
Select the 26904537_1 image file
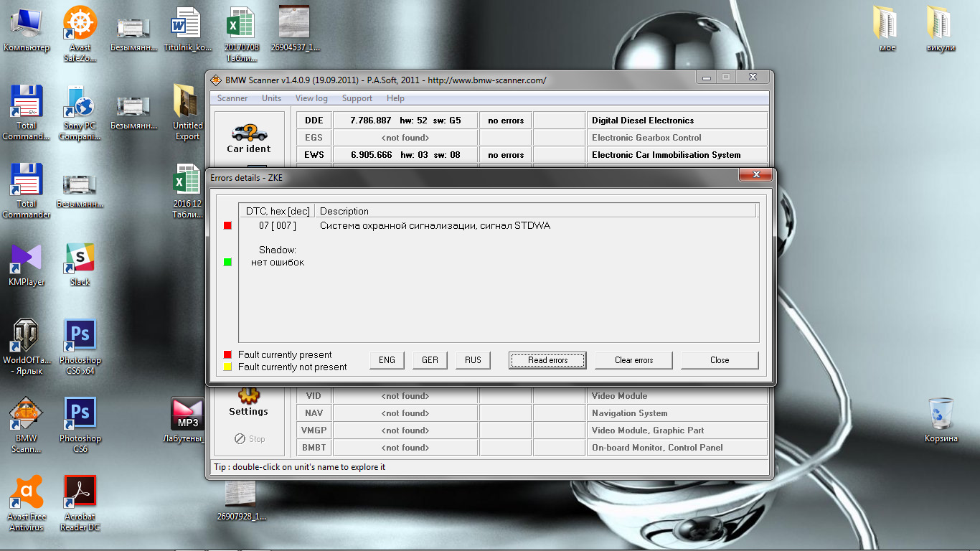[295, 30]
